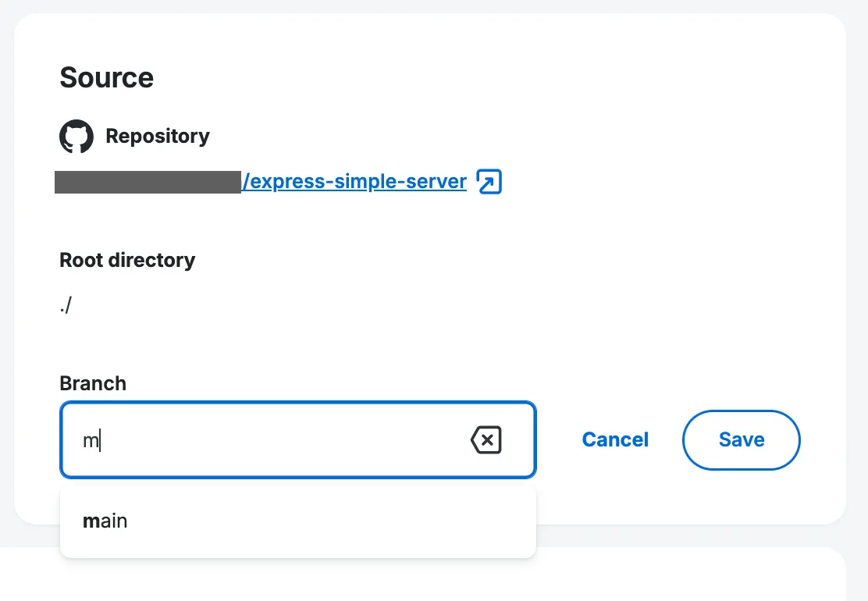Click the Branch field label
Viewport: 868px width, 601px height.
pos(93,383)
